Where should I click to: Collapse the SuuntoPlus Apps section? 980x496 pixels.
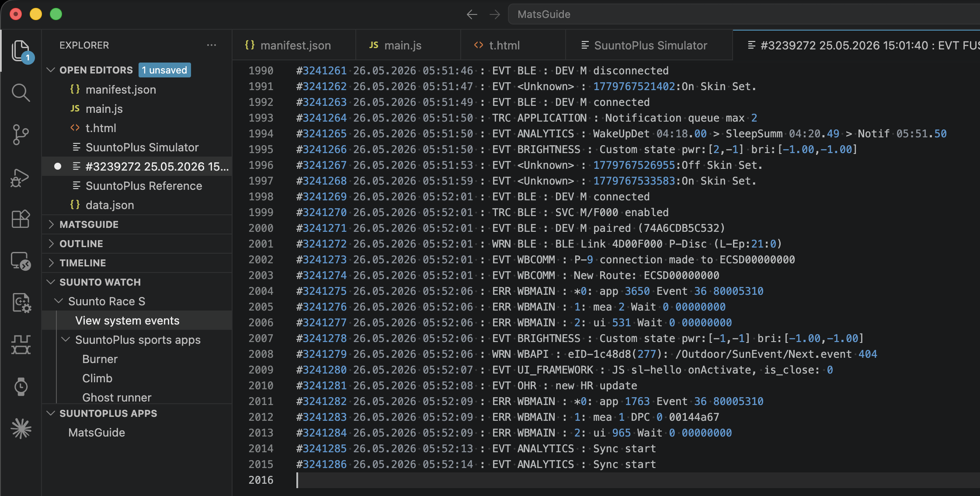click(x=51, y=413)
